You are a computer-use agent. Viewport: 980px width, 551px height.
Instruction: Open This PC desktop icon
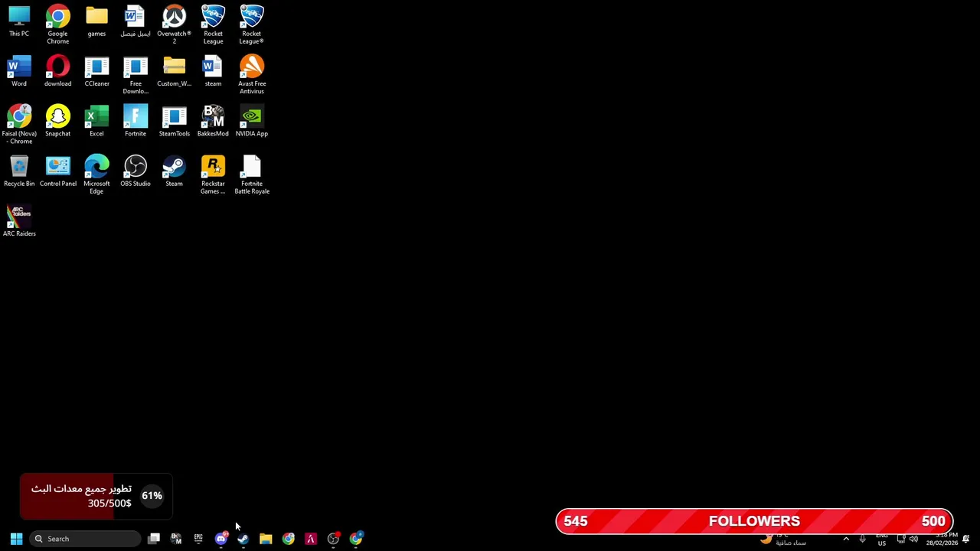[19, 21]
